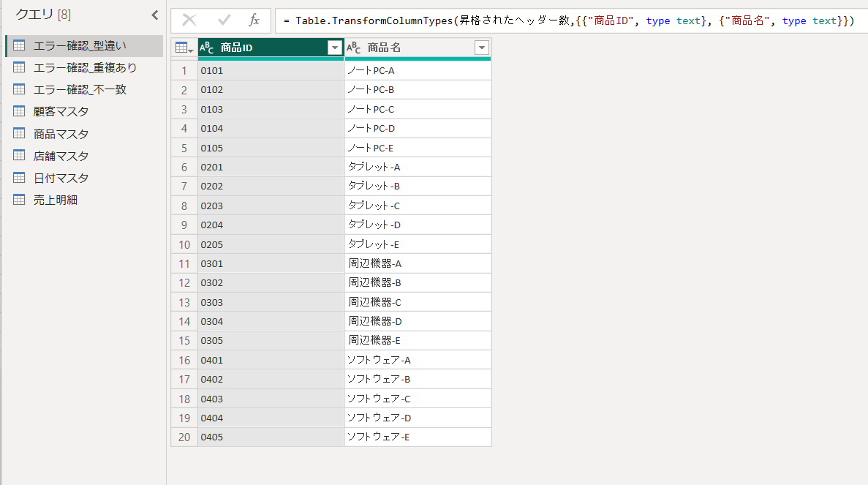Click table icon beside 顧客マスタ
Viewport: 868px width, 485px height.
click(19, 111)
